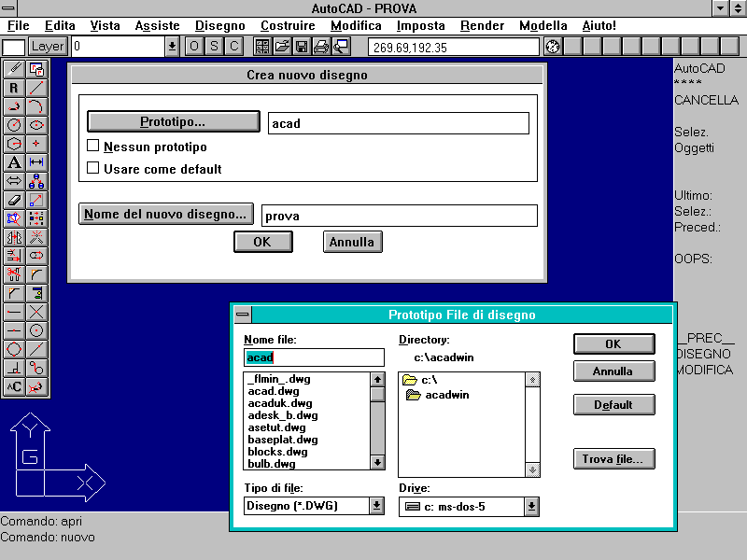This screenshot has height=560, width=747.
Task: Click the current color swatch in the toolbar
Action: [x=14, y=48]
